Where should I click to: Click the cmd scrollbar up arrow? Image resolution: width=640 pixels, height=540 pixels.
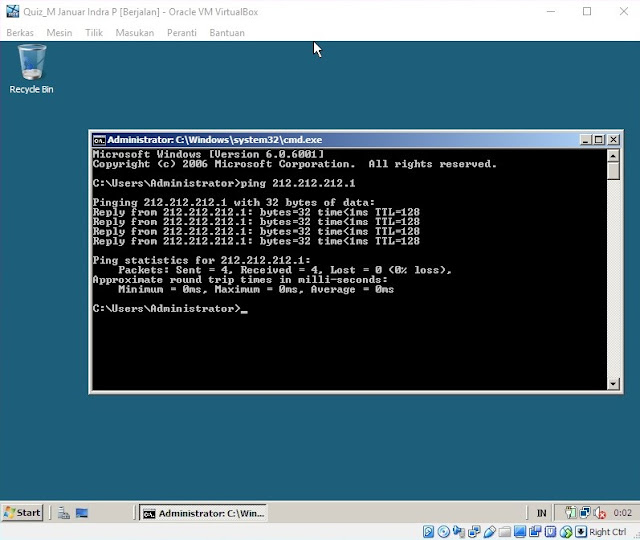point(613,156)
